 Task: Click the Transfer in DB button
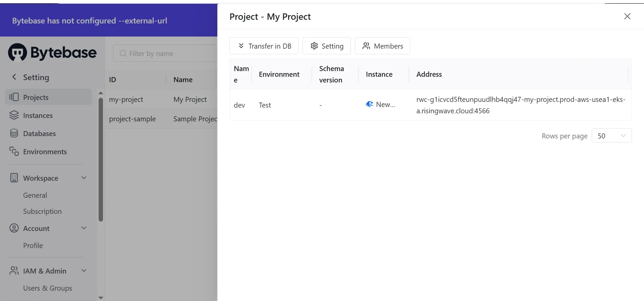click(x=264, y=46)
